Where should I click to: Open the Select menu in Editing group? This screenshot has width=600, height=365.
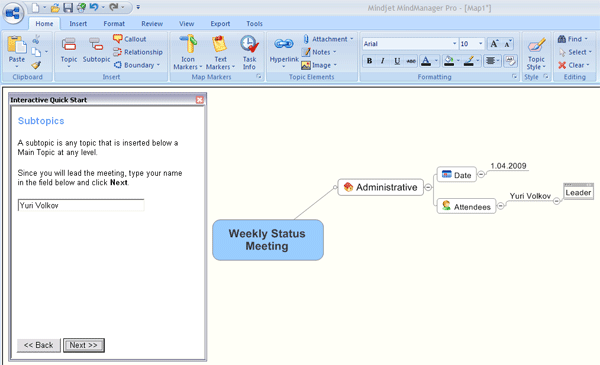pyautogui.click(x=575, y=52)
